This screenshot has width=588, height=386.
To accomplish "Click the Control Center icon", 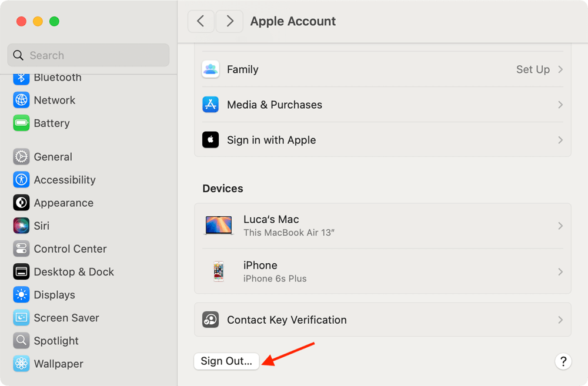I will click(x=21, y=249).
